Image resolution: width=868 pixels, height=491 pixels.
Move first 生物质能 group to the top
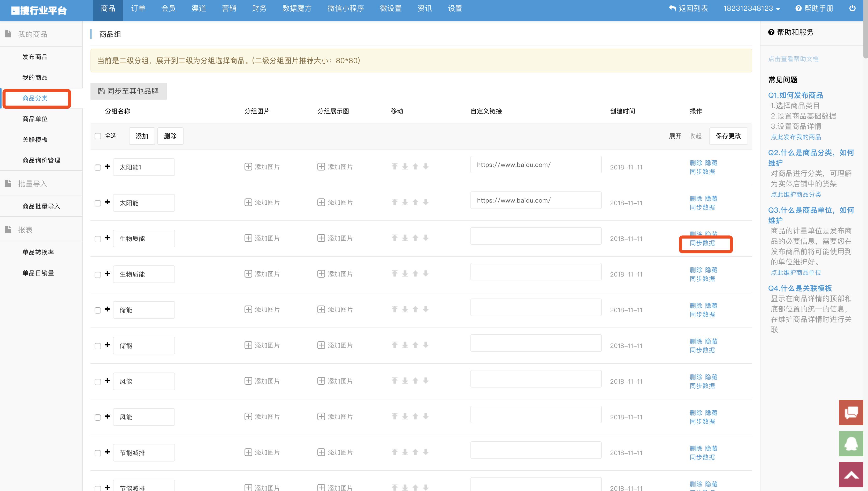(x=394, y=238)
